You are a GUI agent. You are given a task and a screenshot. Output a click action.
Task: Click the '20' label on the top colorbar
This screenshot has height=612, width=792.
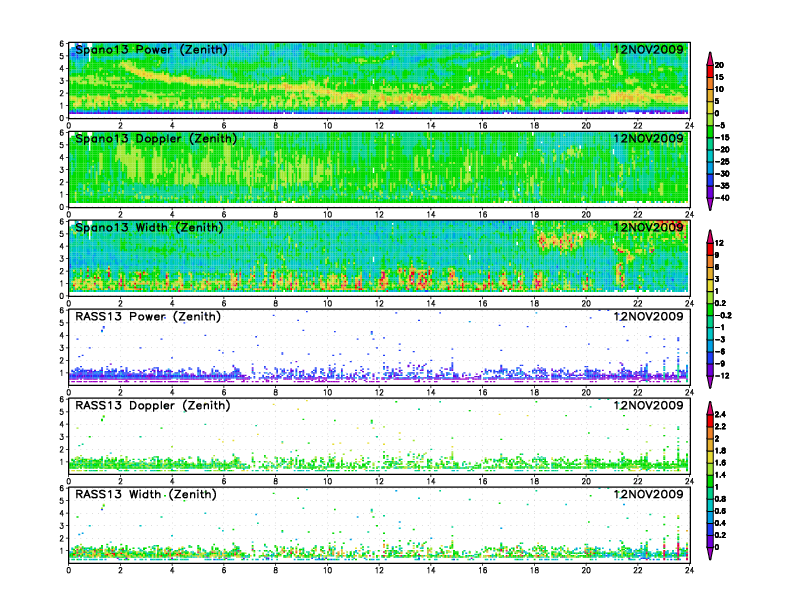[720, 65]
